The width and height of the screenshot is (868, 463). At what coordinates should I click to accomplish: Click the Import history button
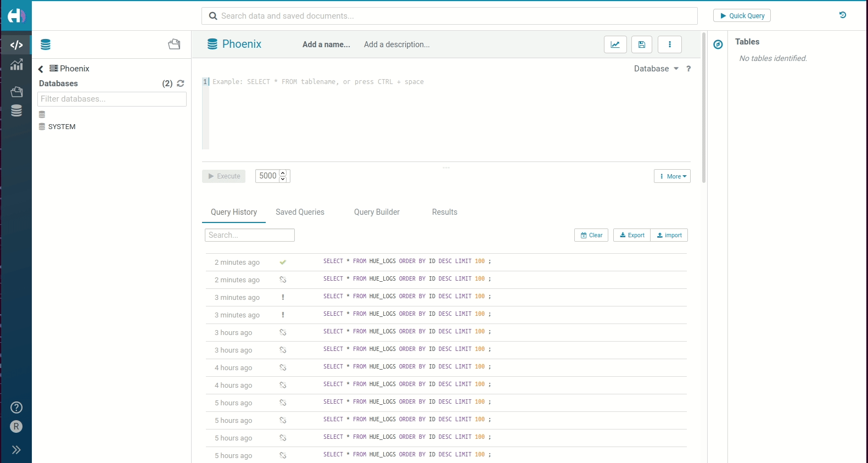(669, 235)
